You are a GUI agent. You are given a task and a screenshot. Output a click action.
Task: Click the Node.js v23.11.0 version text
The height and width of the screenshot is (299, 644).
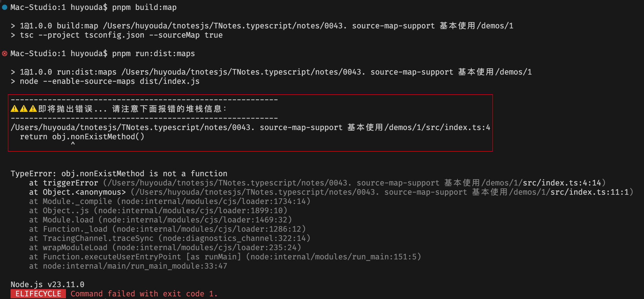(47, 284)
